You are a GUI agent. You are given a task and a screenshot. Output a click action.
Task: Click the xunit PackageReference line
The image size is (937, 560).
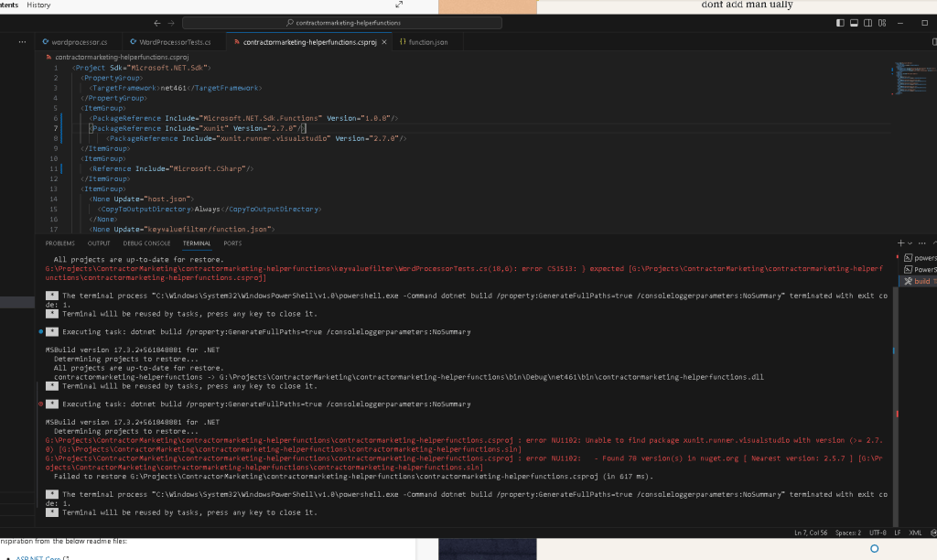198,128
